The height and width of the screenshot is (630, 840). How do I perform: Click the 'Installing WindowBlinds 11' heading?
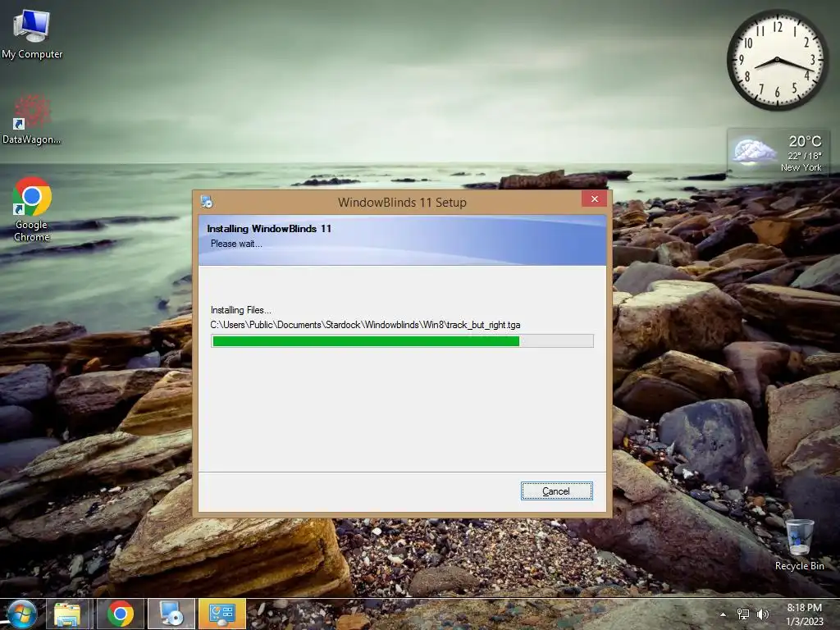click(x=269, y=229)
